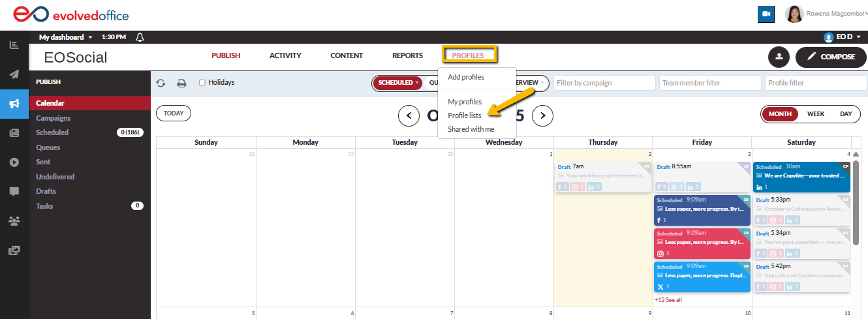
Task: Click the upload icon next to Compose
Action: [779, 57]
